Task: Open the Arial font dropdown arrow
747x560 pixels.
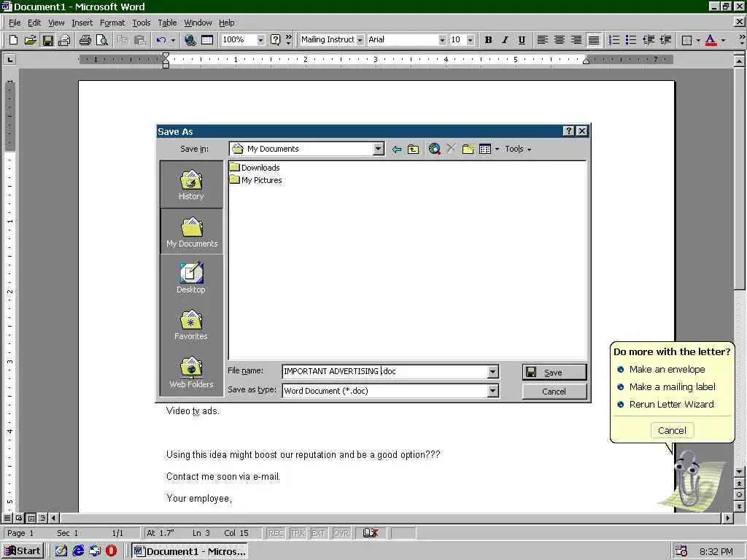Action: (x=442, y=40)
